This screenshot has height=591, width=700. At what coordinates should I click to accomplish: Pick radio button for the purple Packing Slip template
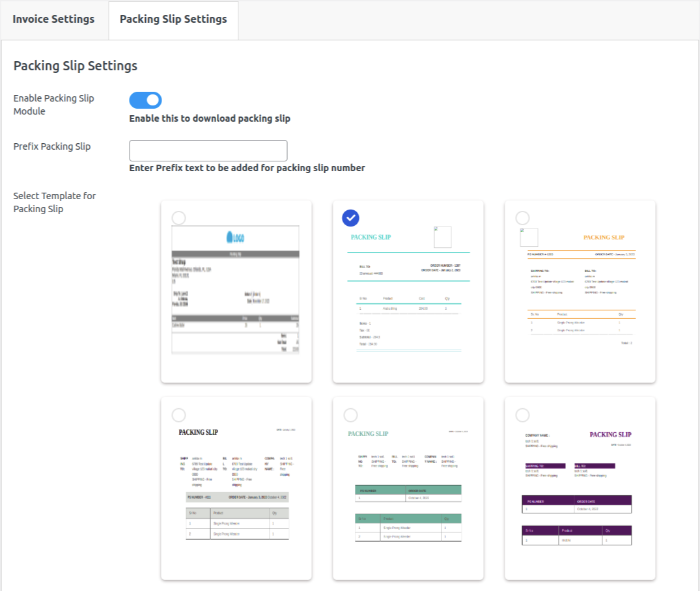pyautogui.click(x=522, y=415)
